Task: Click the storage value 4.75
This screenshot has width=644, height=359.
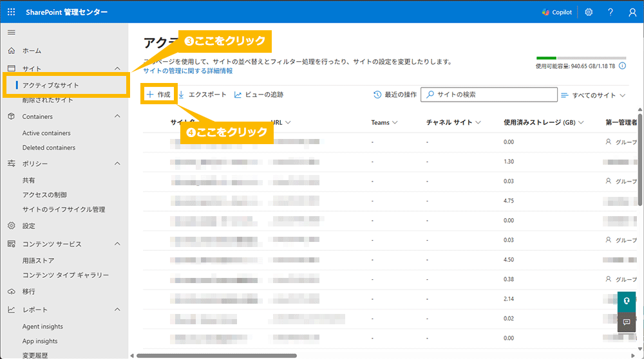Action: pyautogui.click(x=509, y=201)
